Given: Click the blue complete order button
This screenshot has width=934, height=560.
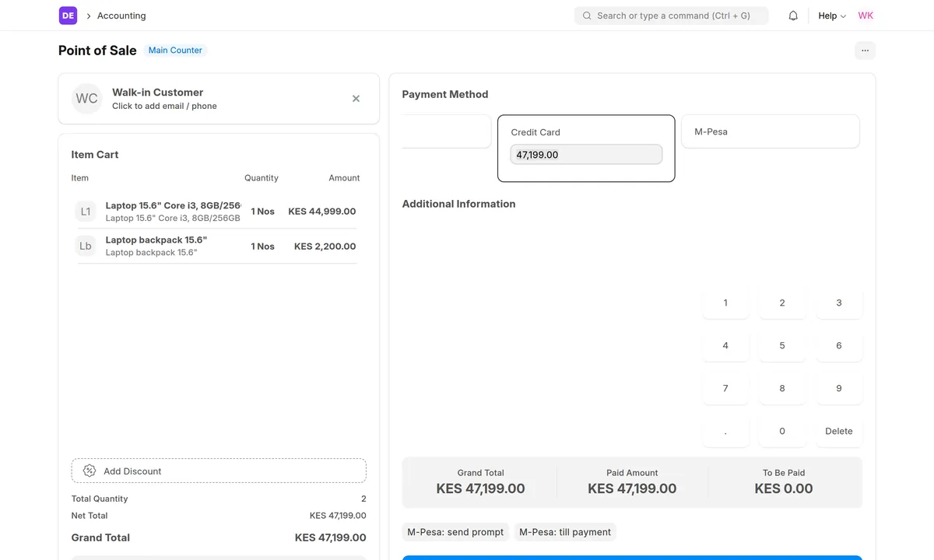Looking at the screenshot, I should point(632,558).
